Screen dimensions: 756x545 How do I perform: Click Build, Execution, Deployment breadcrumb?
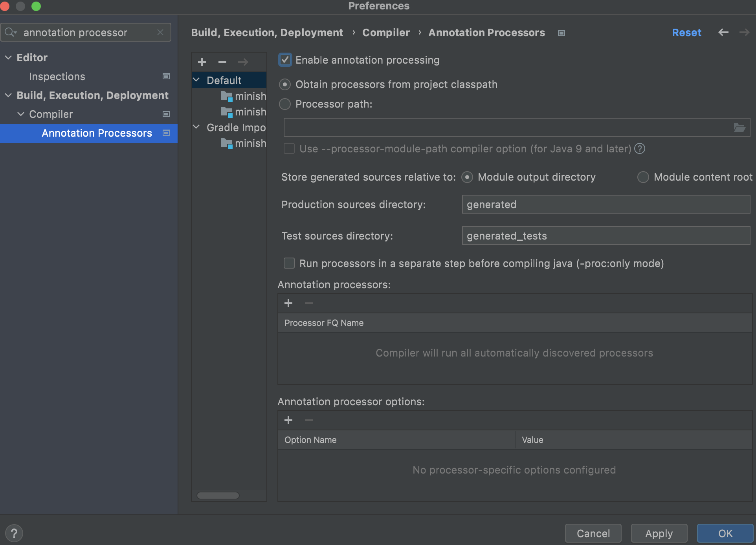click(x=267, y=33)
